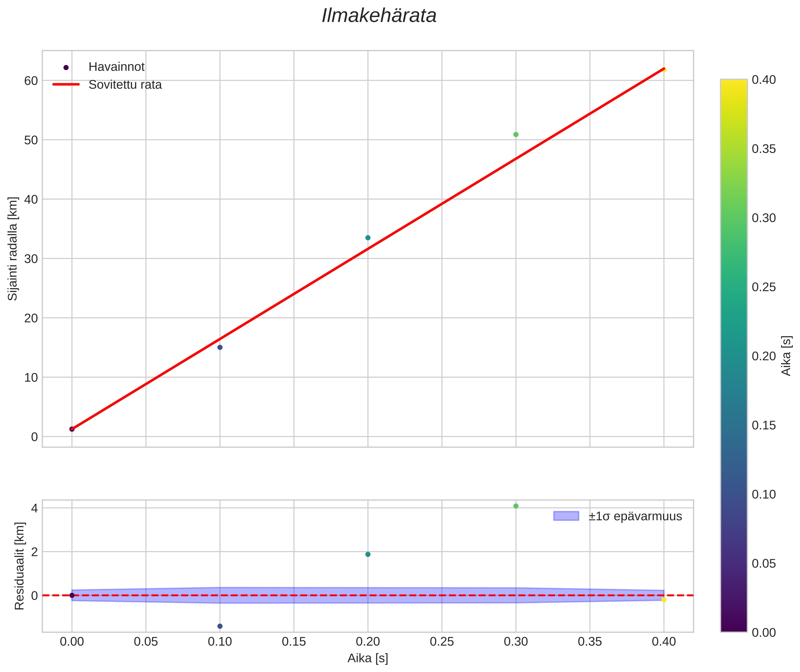The height and width of the screenshot is (672, 800).
Task: Click the y-axis tick label 40
Action: [31, 199]
